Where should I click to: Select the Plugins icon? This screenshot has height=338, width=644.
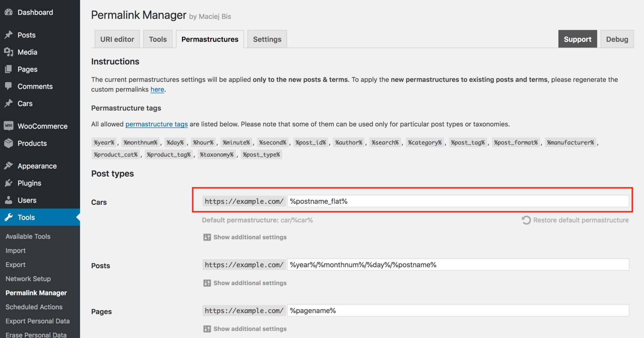pyautogui.click(x=8, y=183)
